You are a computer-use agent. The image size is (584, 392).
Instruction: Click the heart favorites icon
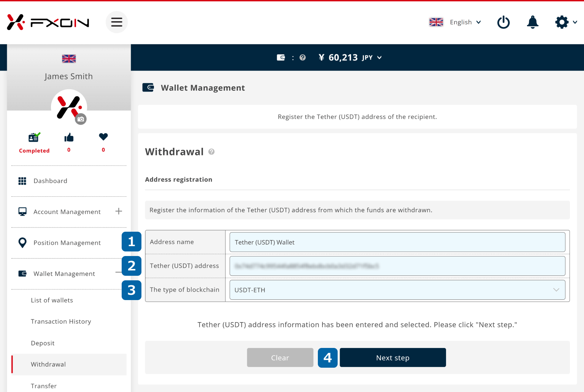103,136
